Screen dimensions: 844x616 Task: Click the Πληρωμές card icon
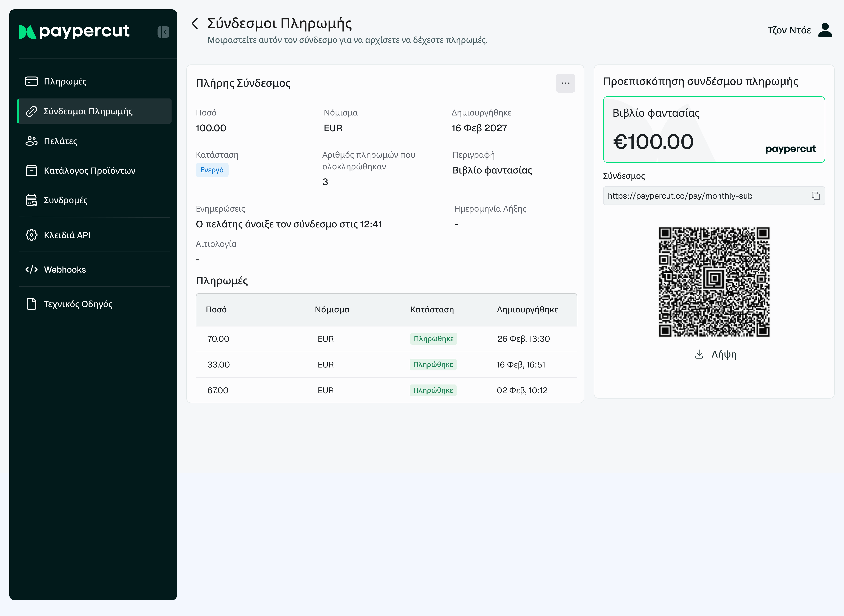point(31,81)
